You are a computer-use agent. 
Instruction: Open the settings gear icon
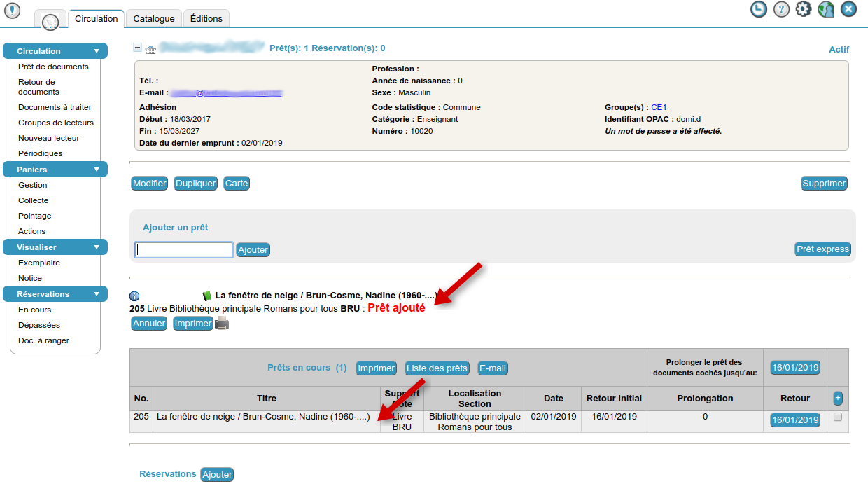click(x=804, y=9)
